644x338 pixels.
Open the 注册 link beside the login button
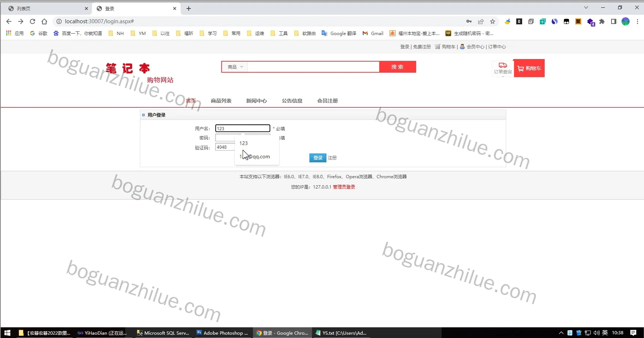(332, 158)
